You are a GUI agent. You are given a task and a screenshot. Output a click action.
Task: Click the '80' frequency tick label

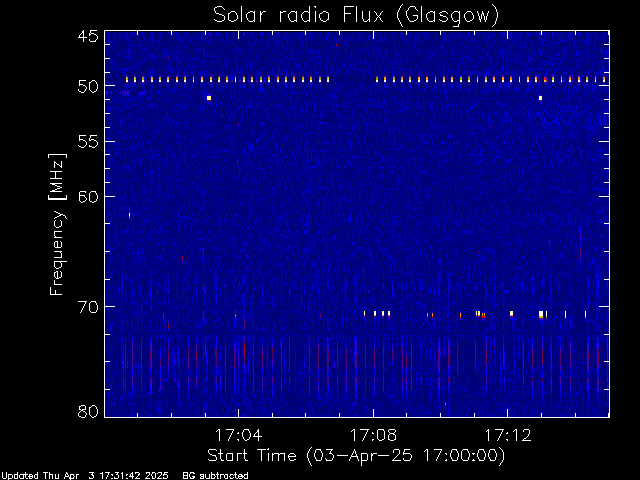88,411
